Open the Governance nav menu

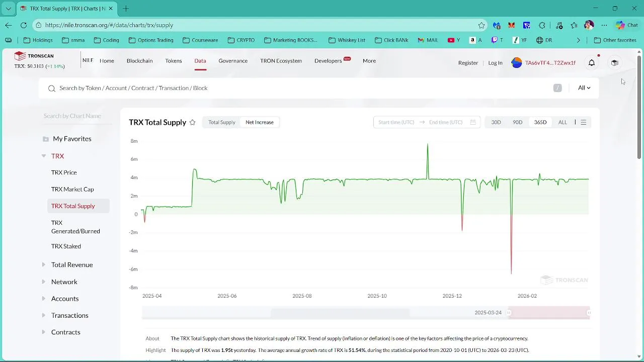click(233, 61)
